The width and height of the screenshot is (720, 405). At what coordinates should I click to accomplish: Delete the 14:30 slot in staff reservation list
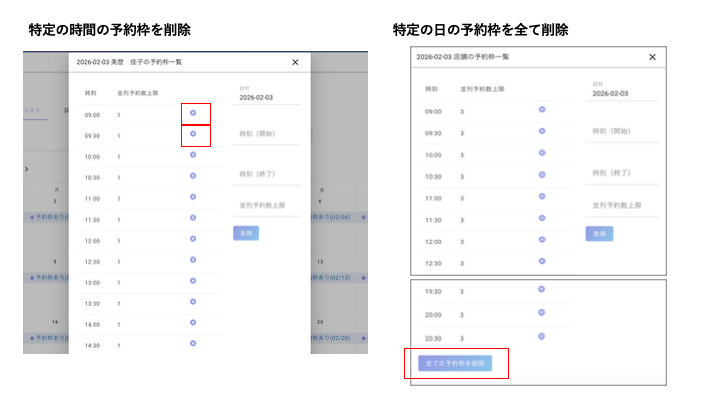point(193,343)
